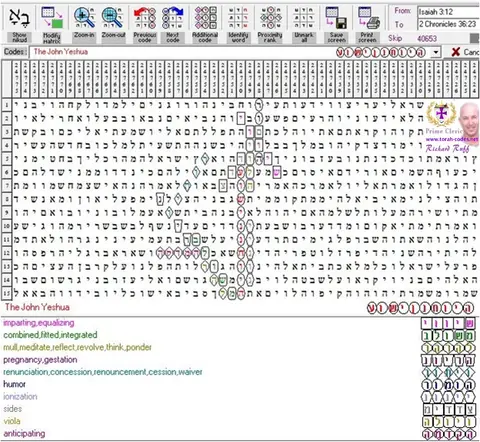This screenshot has width=480, height=442.
Task: Go to Next code icon
Action: click(172, 18)
